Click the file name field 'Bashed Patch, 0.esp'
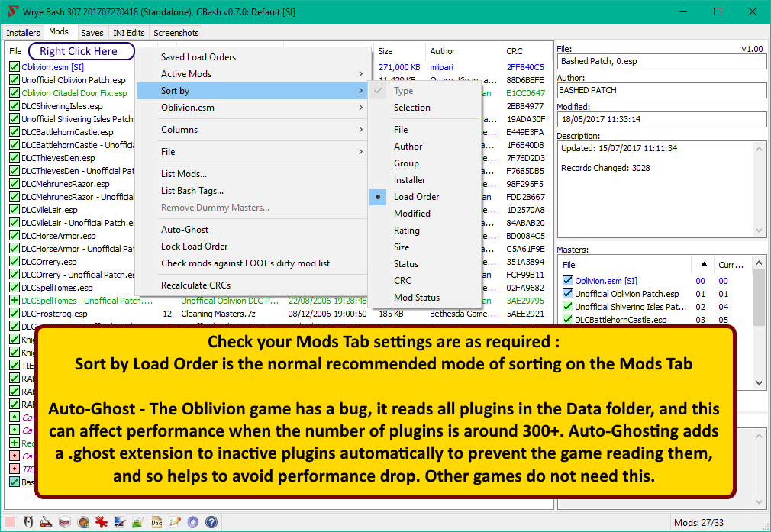Screen dimensions: 771x532 (x=661, y=62)
